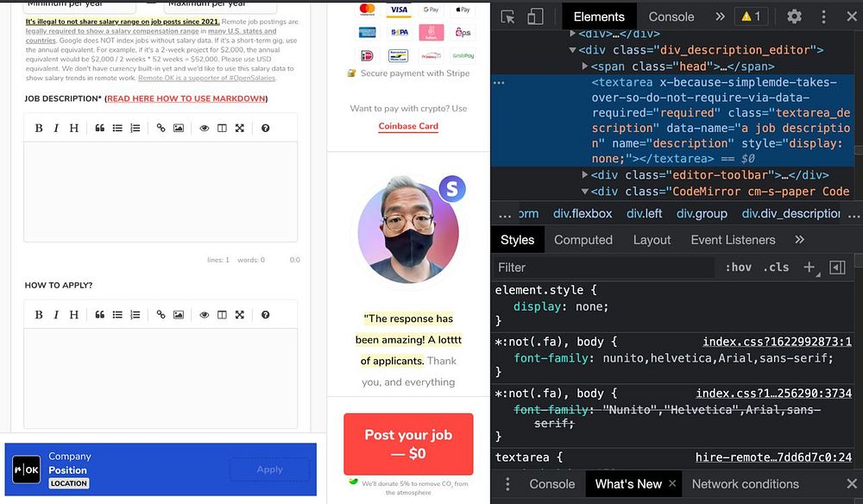Screen dimensions: 863x504
Task: Expand the editor-toolbar div node
Action: tap(585, 175)
